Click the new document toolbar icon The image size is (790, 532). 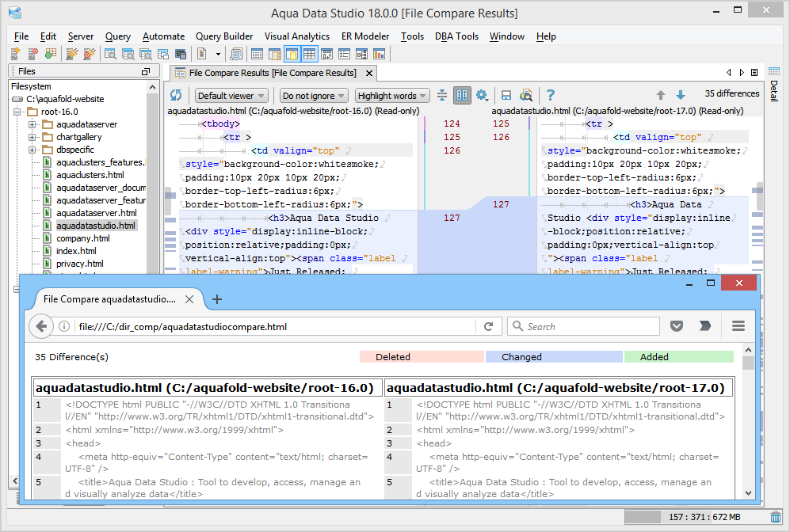point(202,54)
